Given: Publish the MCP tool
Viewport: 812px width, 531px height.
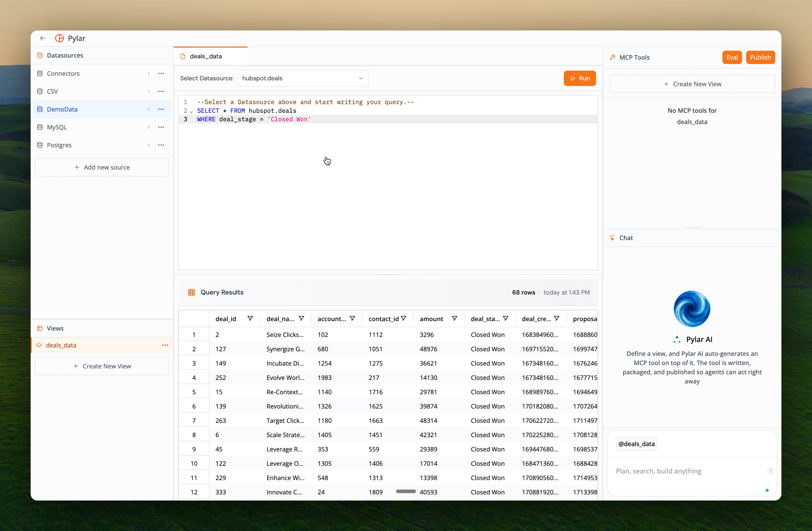Looking at the screenshot, I should [x=761, y=57].
